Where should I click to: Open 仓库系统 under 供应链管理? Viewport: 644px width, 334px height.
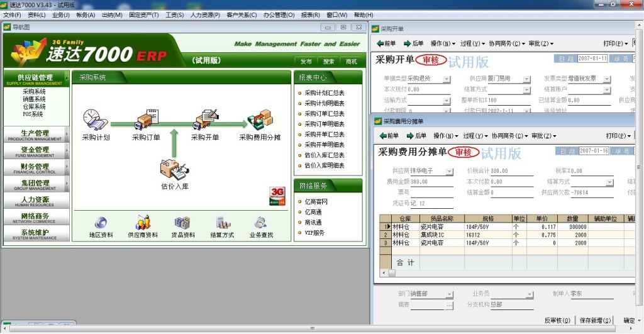click(34, 106)
